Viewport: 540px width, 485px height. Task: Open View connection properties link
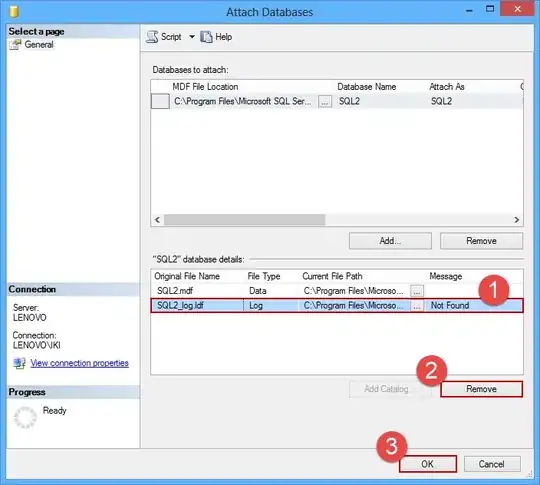click(80, 363)
